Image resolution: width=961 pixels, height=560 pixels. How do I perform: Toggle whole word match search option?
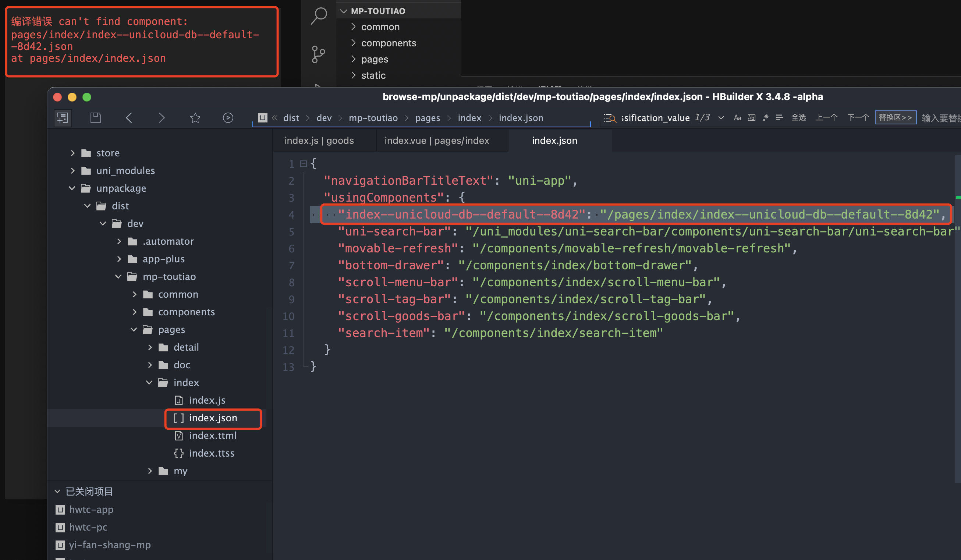pos(751,117)
